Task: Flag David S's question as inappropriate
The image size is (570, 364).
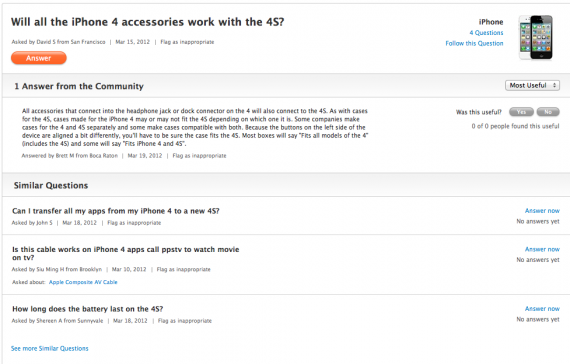Action: [187, 42]
